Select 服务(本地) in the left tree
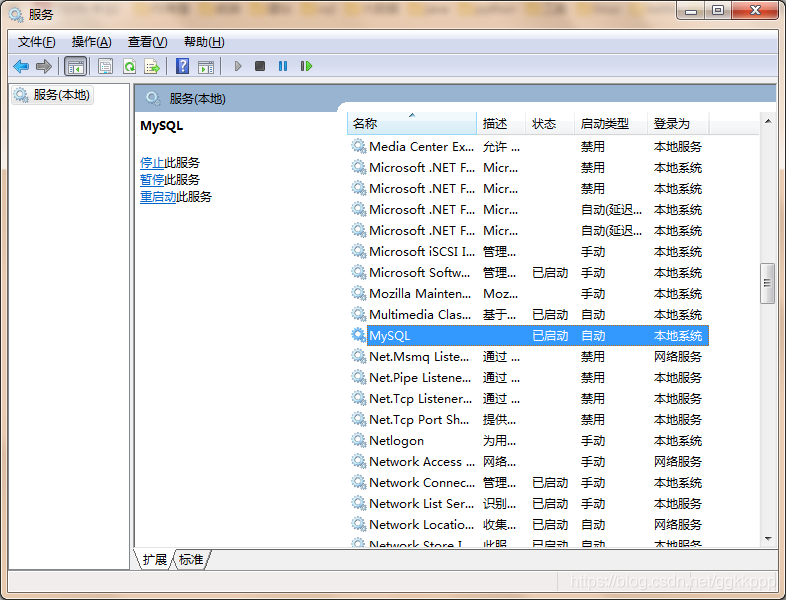 (x=53, y=95)
